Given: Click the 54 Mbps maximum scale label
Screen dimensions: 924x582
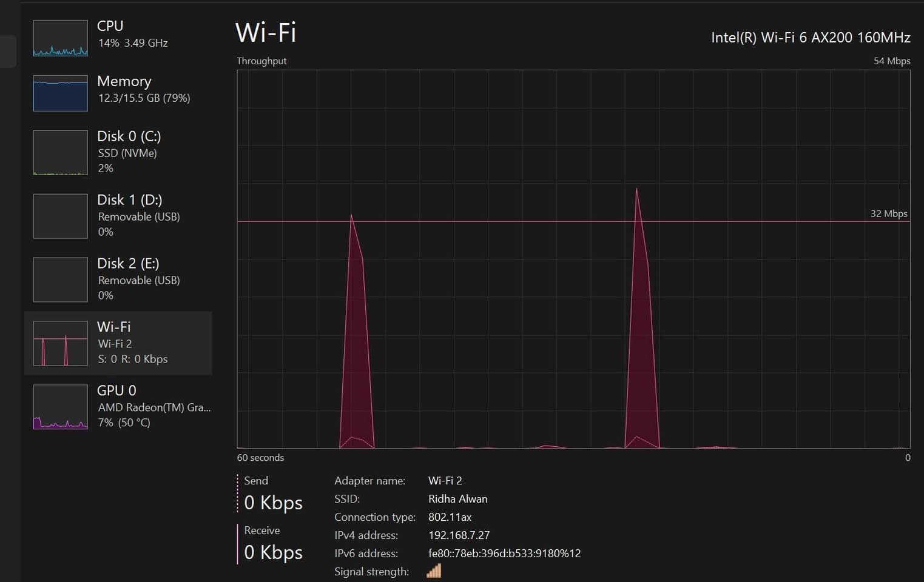Looking at the screenshot, I should click(891, 61).
